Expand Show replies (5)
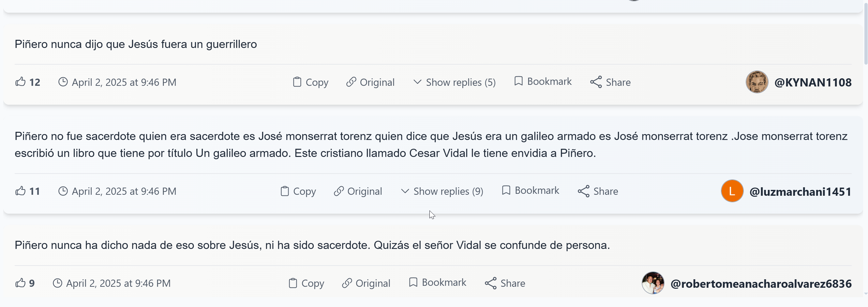Viewport: 868px width, 307px height. coord(454,82)
